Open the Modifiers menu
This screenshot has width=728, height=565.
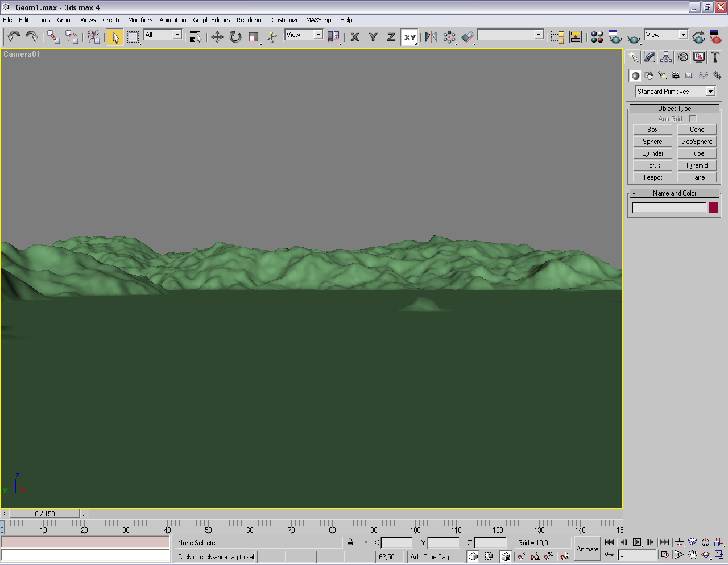pos(140,20)
